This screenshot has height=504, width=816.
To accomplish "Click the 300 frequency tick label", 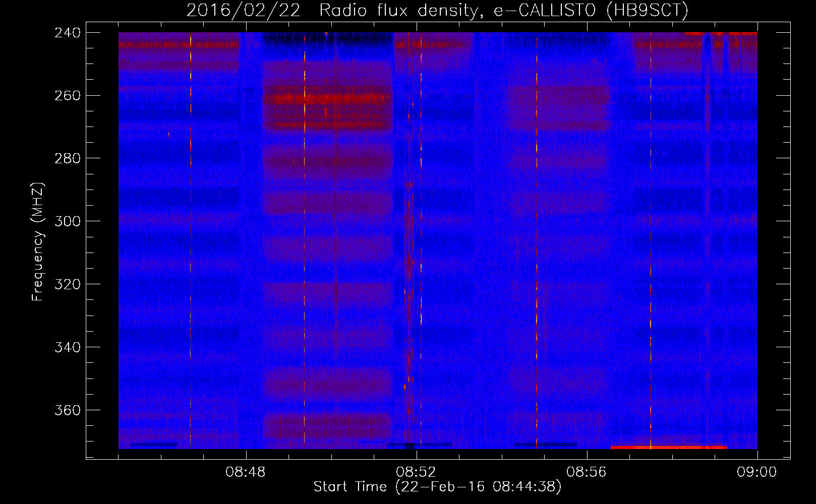I will pyautogui.click(x=68, y=222).
